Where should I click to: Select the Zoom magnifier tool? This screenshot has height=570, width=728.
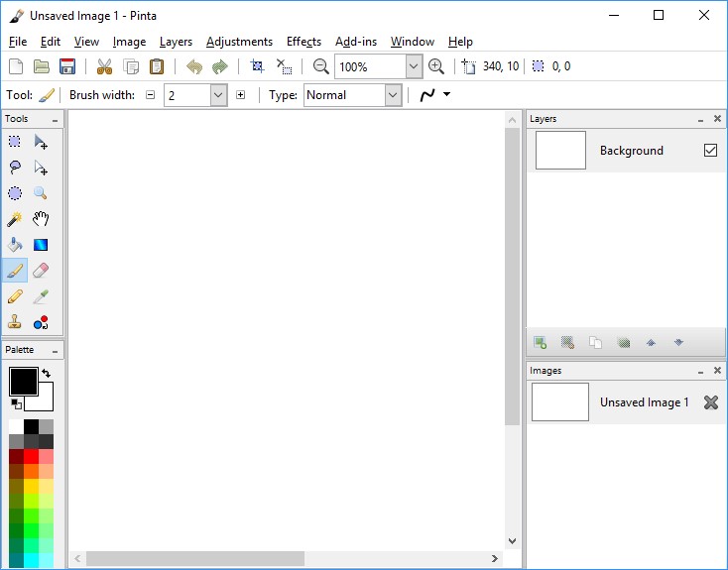(x=41, y=193)
